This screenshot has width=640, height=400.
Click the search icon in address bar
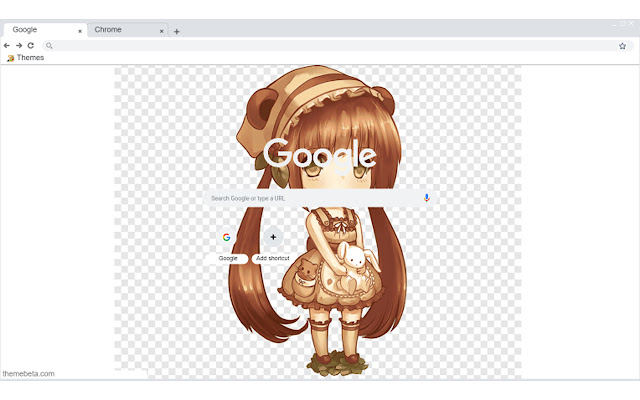pyautogui.click(x=49, y=46)
